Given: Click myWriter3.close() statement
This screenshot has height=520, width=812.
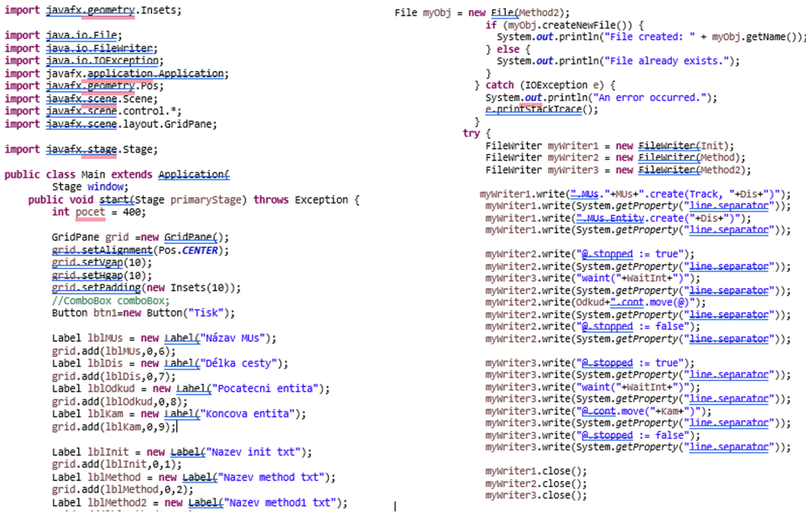Looking at the screenshot, I should coord(536,495).
